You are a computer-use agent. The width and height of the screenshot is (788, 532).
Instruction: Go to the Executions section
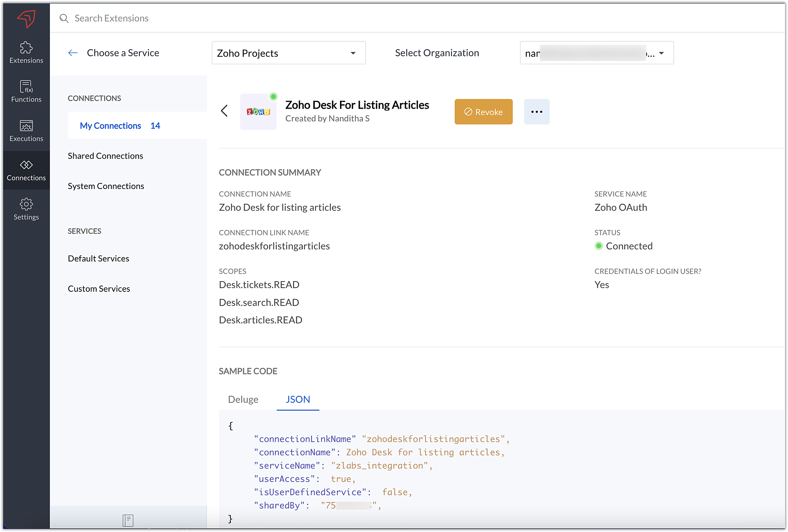26,131
